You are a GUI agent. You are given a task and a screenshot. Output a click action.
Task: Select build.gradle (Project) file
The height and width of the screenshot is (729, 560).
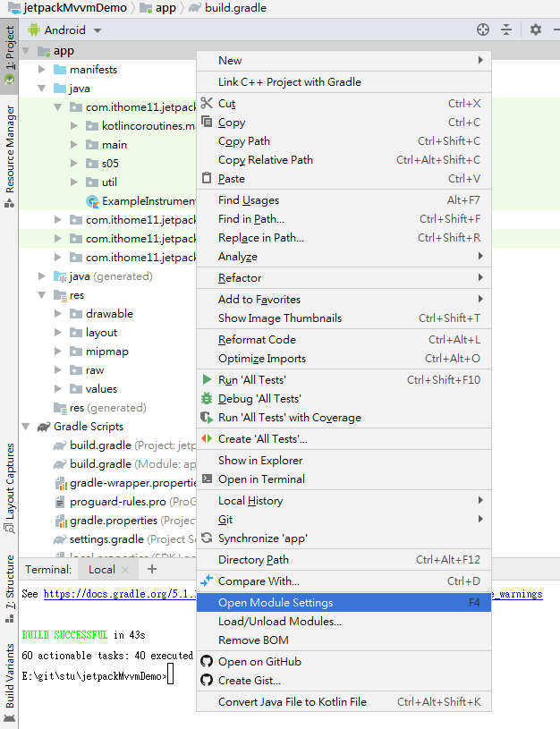(x=124, y=445)
